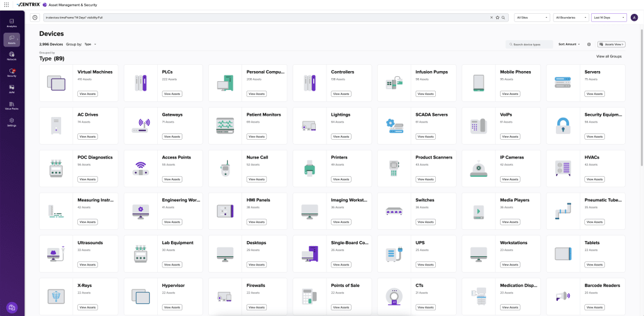Click the Hypervisor card title
644x316 pixels.
point(173,286)
